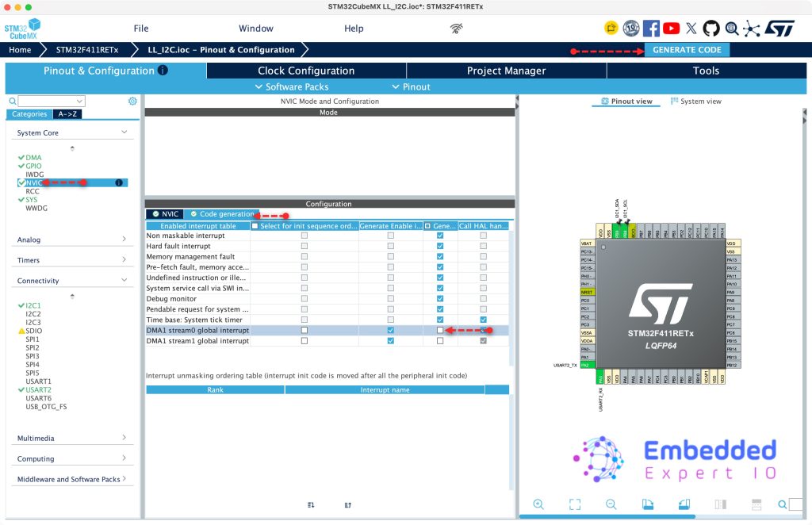Click the pin search magnifier icon at bottom right
The height and width of the screenshot is (525, 812).
(x=782, y=504)
